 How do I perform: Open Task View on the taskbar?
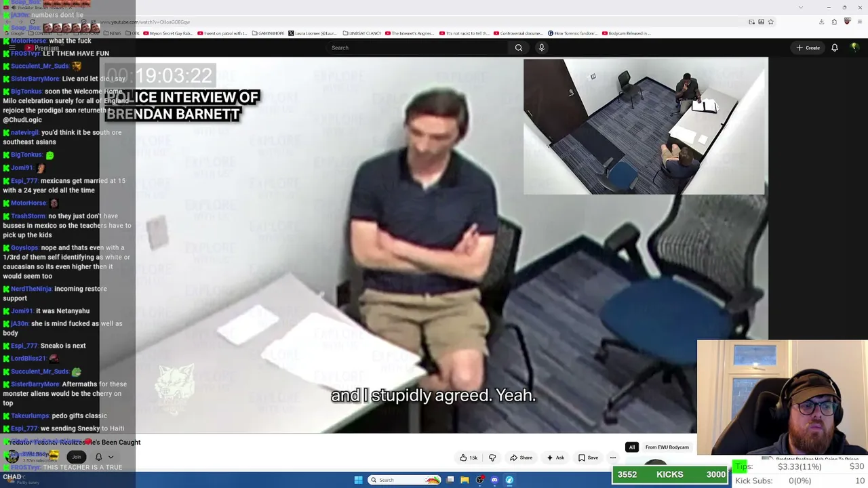(x=450, y=480)
